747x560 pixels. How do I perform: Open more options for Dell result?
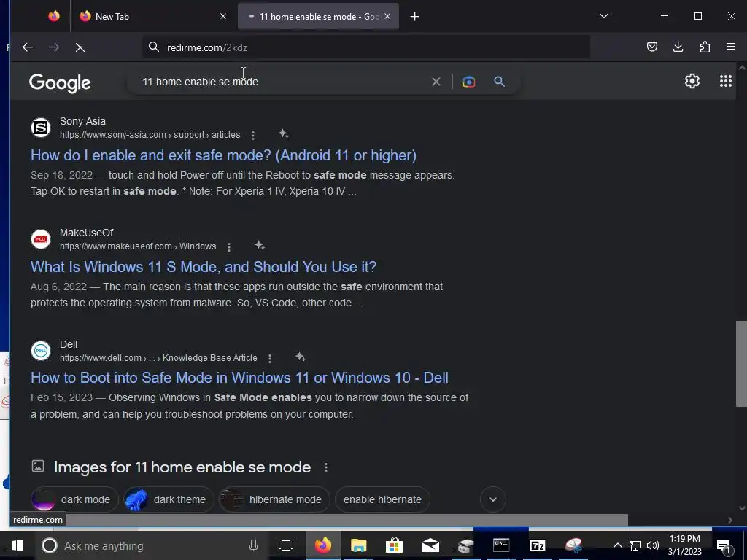pos(270,358)
